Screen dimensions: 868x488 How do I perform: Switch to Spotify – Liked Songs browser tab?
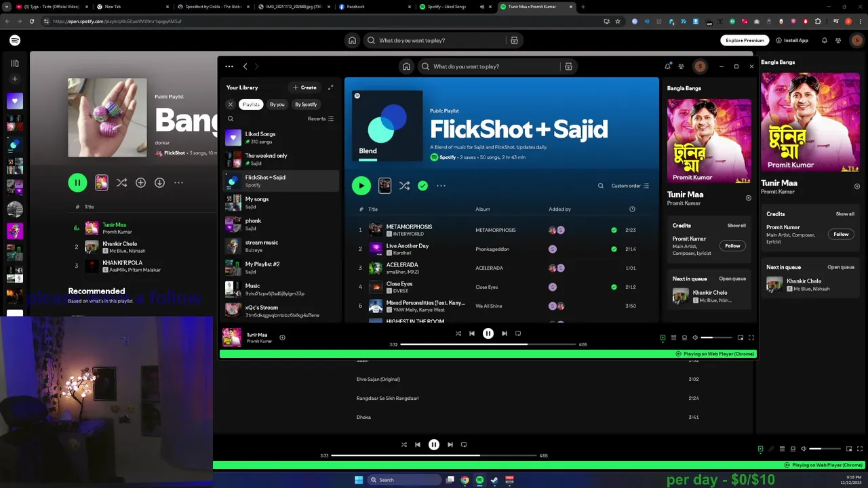coord(455,7)
